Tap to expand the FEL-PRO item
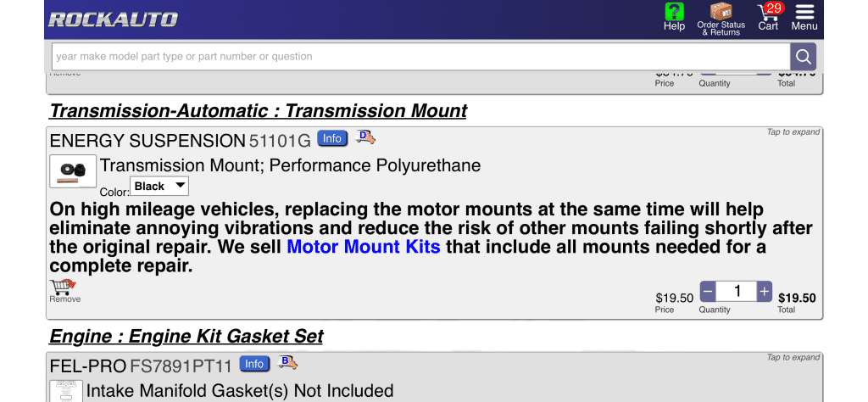The image size is (868, 402). 793,358
